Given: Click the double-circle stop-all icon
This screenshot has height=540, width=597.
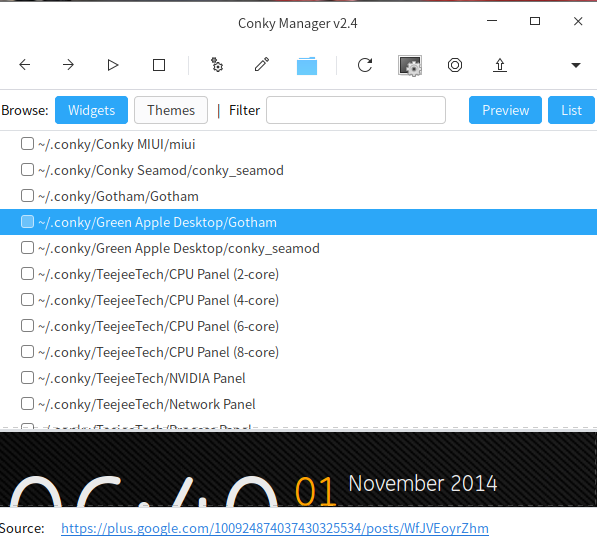Looking at the screenshot, I should point(455,65).
